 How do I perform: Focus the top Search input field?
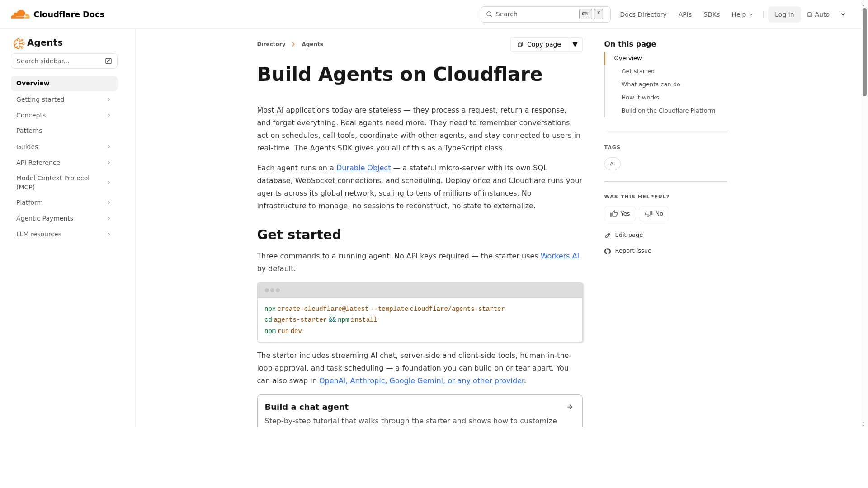pyautogui.click(x=533, y=14)
